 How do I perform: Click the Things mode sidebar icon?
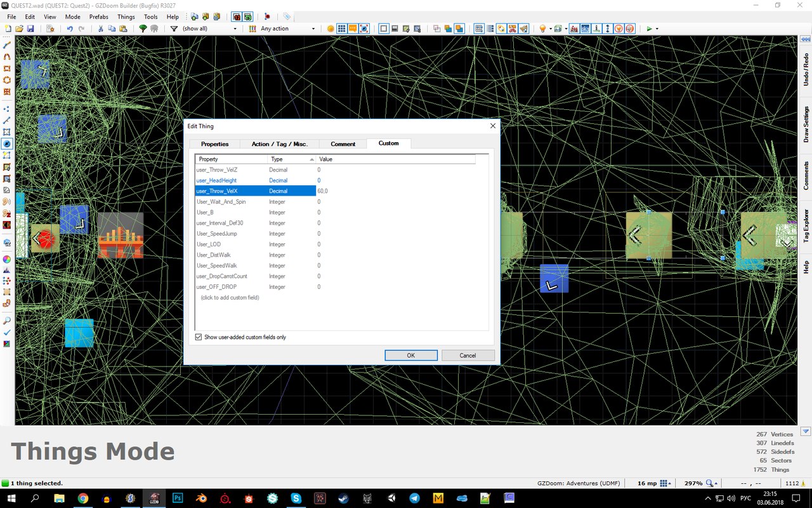pos(7,144)
